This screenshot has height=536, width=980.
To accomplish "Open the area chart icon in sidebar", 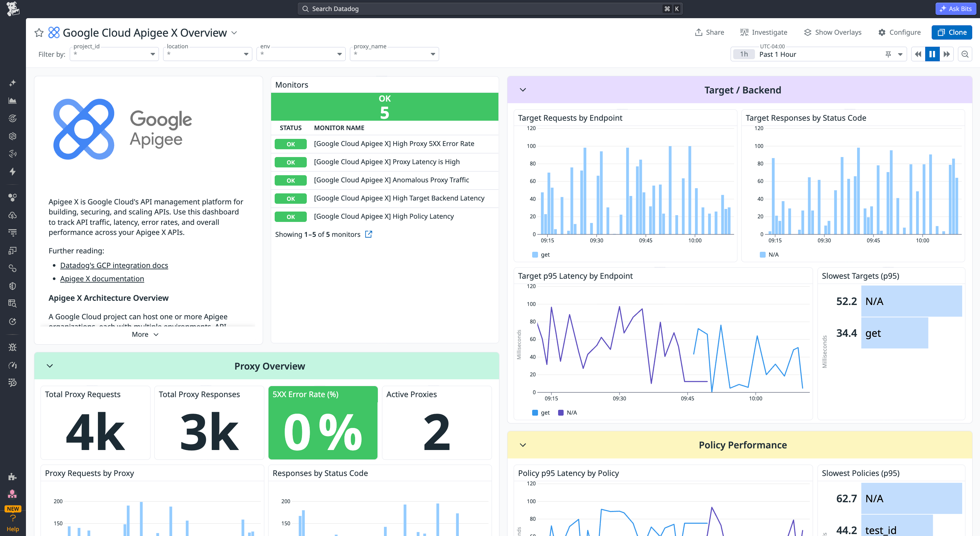I will point(13,101).
